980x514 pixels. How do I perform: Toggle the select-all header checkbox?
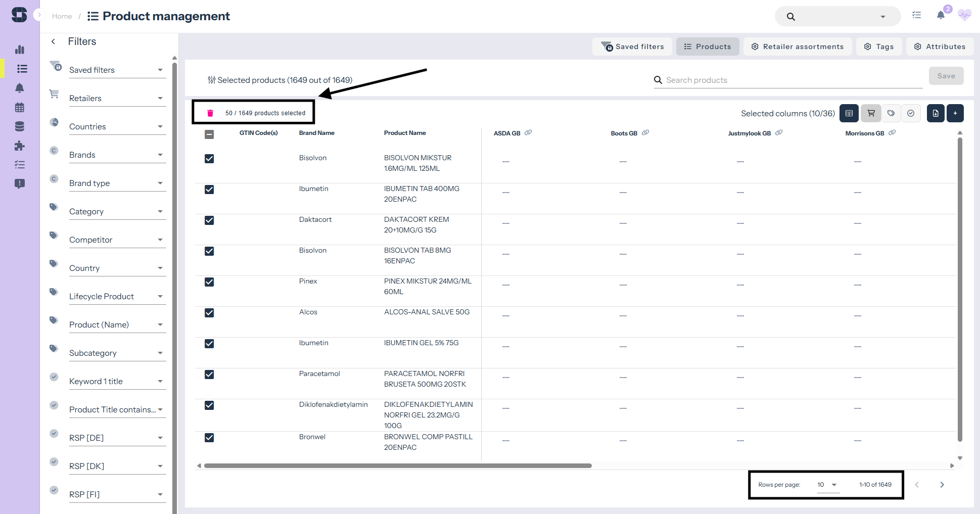pyautogui.click(x=209, y=134)
